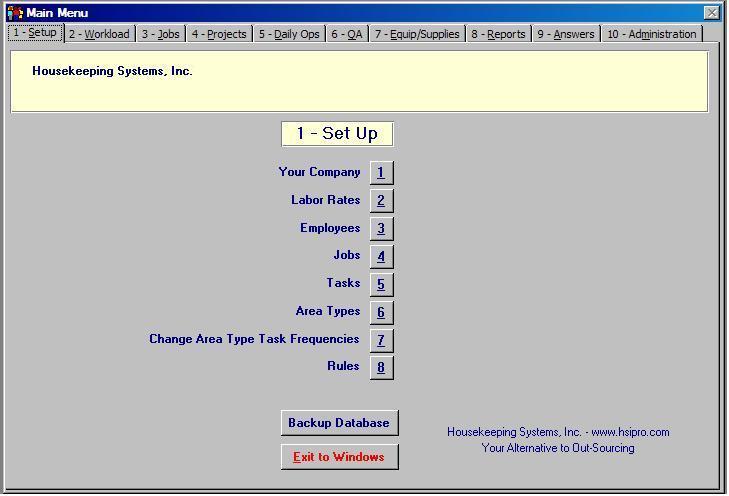The image size is (729, 496).
Task: Click the Main Menu title bar icon
Action: [x=15, y=13]
